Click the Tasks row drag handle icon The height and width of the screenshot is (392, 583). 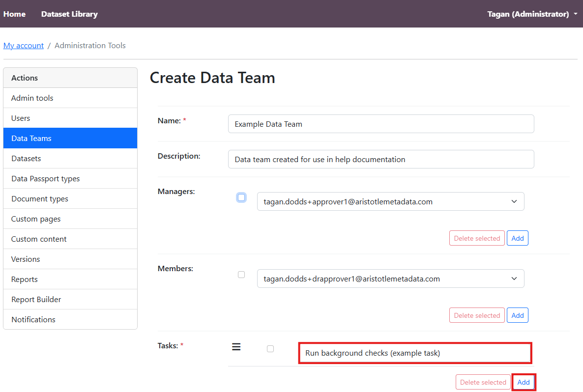click(236, 347)
